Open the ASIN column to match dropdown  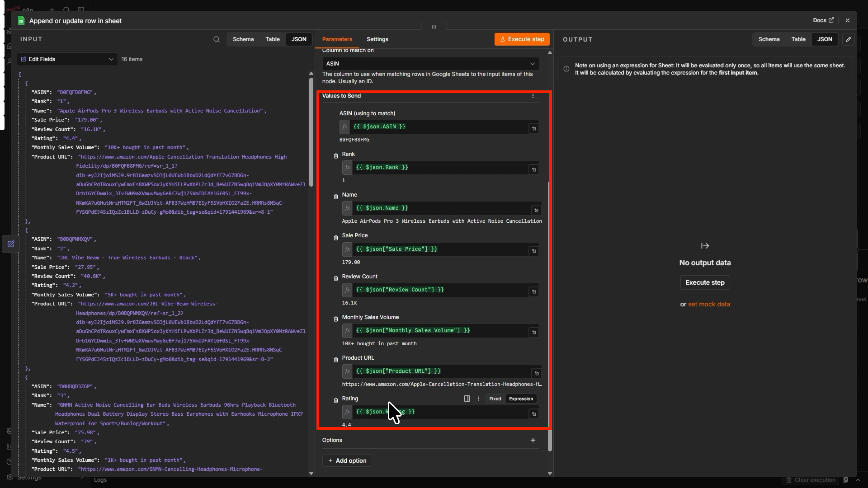click(430, 64)
